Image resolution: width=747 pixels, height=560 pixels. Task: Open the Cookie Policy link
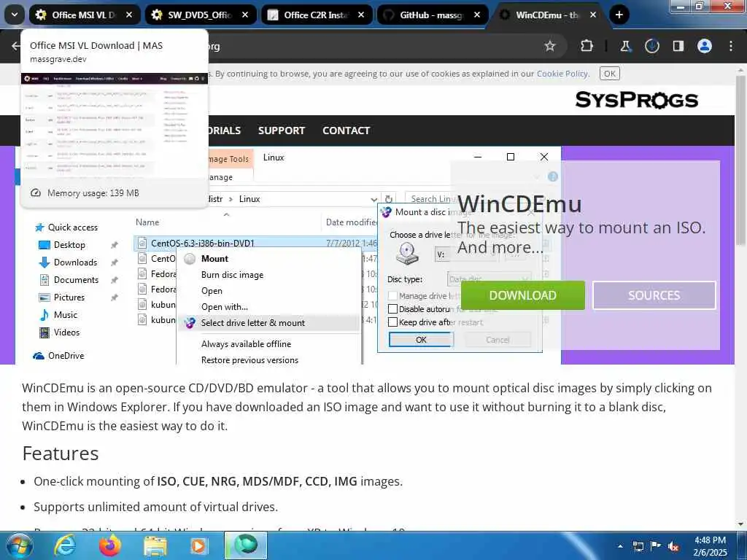point(562,74)
